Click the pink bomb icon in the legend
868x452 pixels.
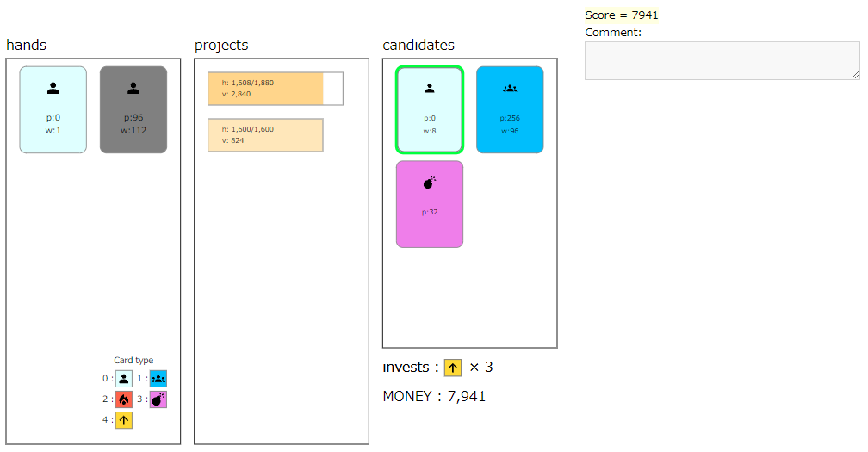158,399
